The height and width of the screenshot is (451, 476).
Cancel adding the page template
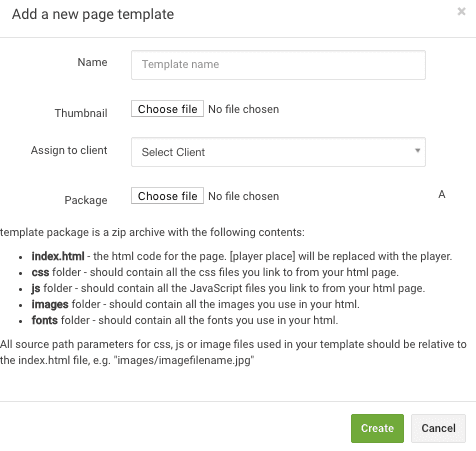click(438, 428)
